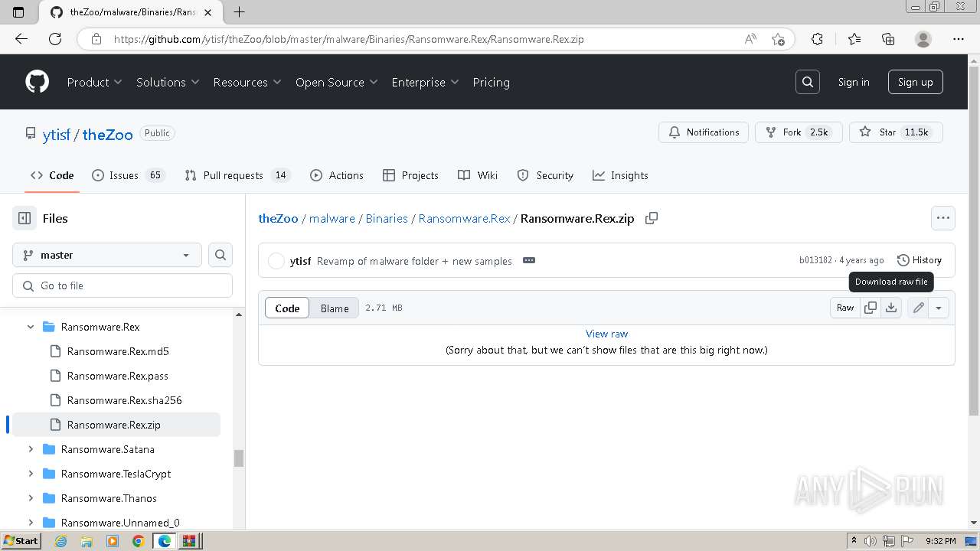
Task: Click browser back arrow
Action: (x=21, y=39)
